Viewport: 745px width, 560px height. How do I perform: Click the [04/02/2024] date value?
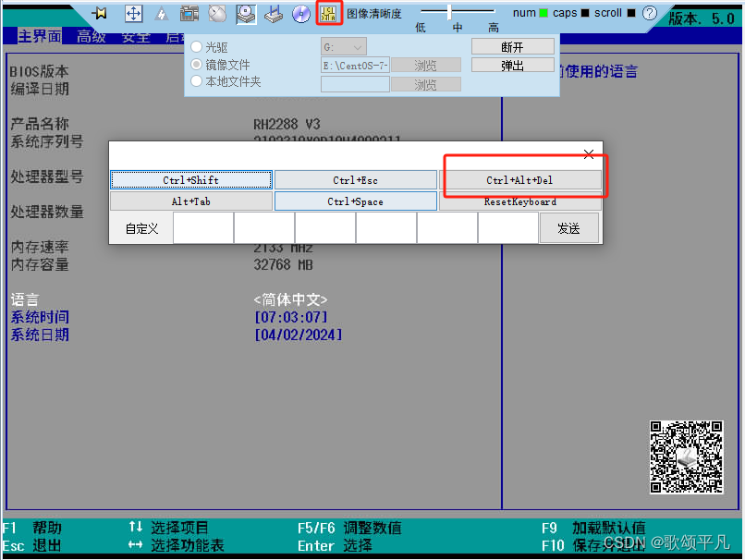point(299,335)
